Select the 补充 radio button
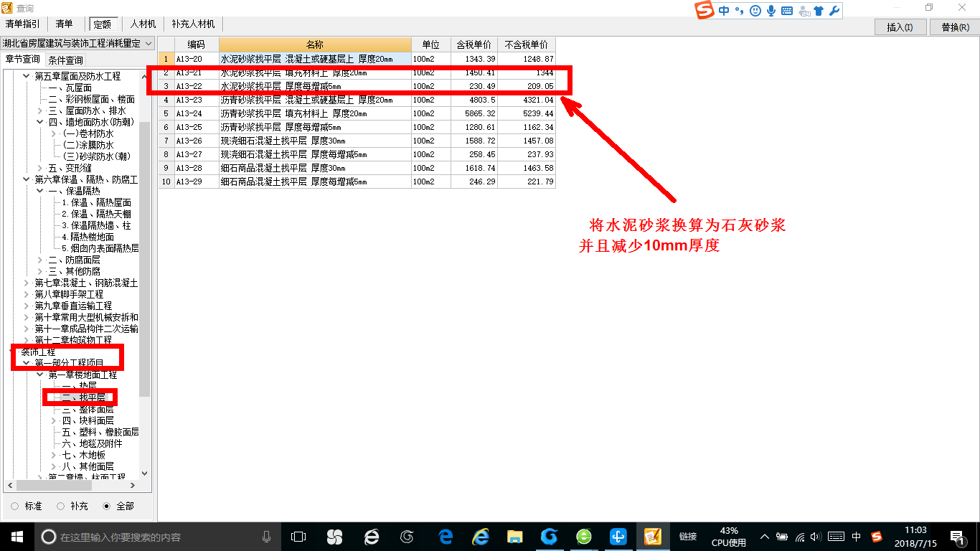 point(61,506)
